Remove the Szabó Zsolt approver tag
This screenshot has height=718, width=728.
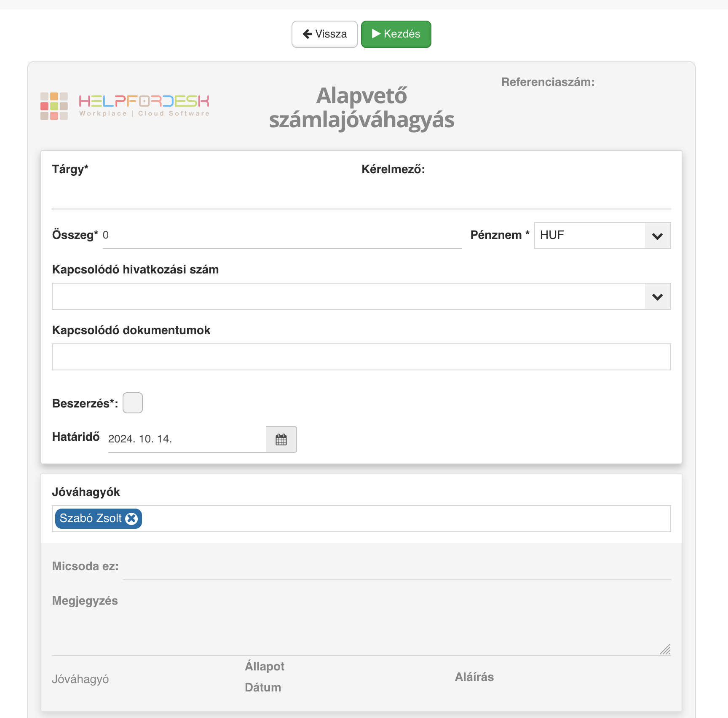[x=132, y=519]
